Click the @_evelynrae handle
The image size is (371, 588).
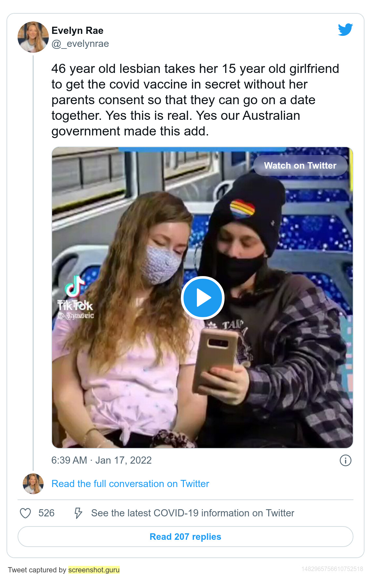[x=80, y=44]
